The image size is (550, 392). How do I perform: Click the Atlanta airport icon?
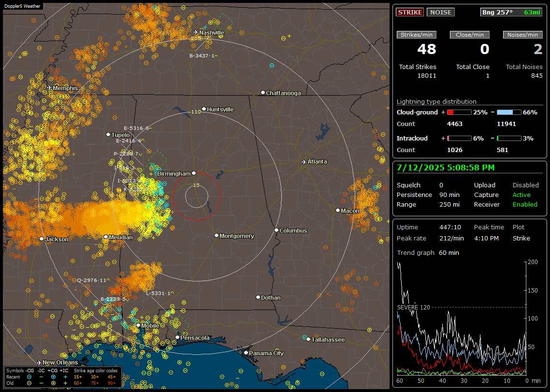tap(304, 162)
